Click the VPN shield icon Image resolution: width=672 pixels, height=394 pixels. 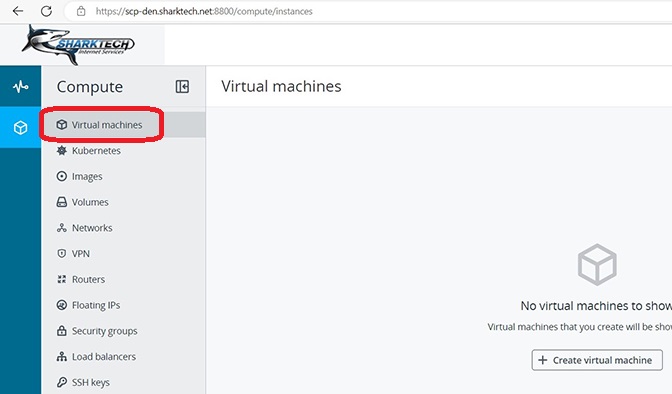(x=62, y=253)
